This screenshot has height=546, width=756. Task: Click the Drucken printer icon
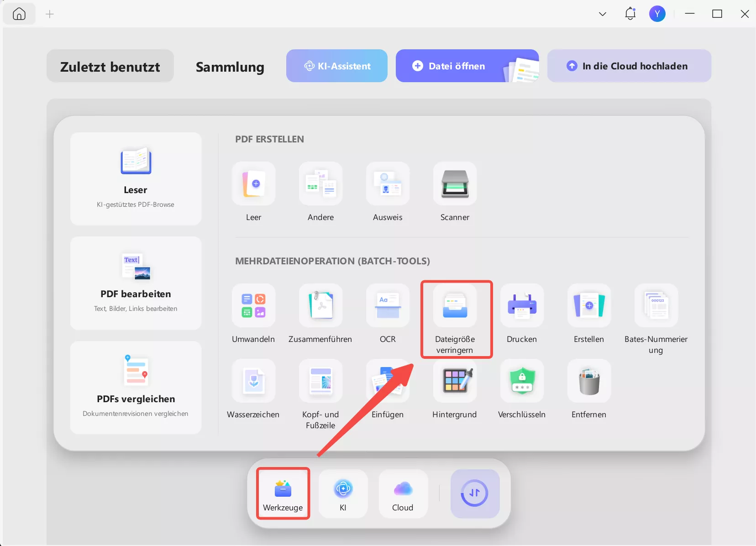522,305
